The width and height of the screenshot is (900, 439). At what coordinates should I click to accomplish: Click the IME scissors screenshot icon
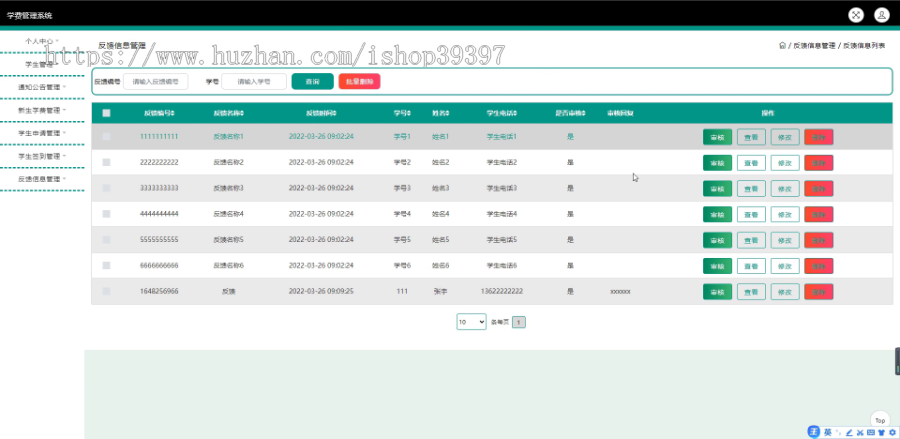click(860, 432)
